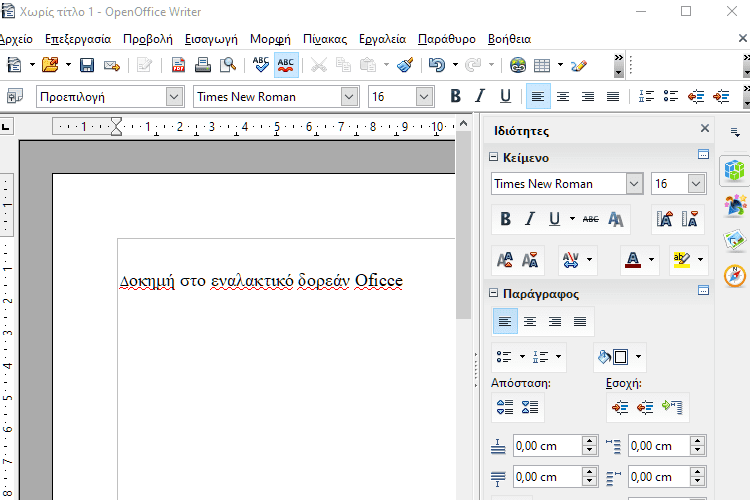The height and width of the screenshot is (500, 750).
Task: Open the Gallery tab in the sidebar
Action: [x=735, y=239]
